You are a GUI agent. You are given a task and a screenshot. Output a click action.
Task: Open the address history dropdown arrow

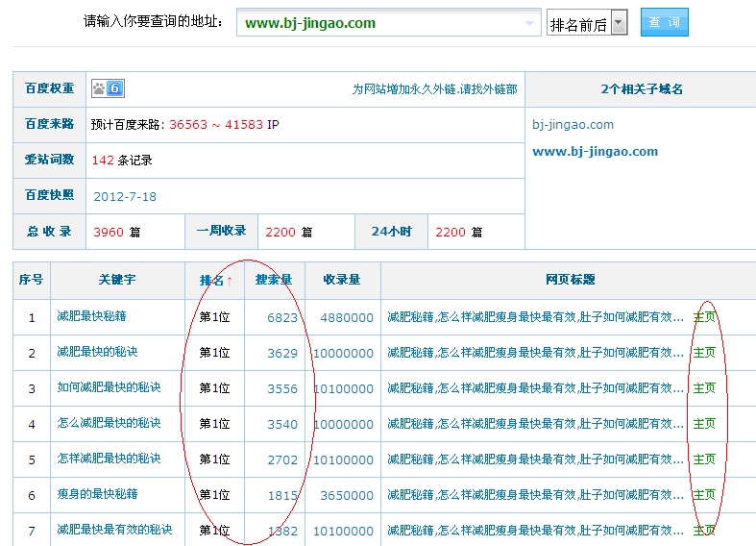(531, 23)
